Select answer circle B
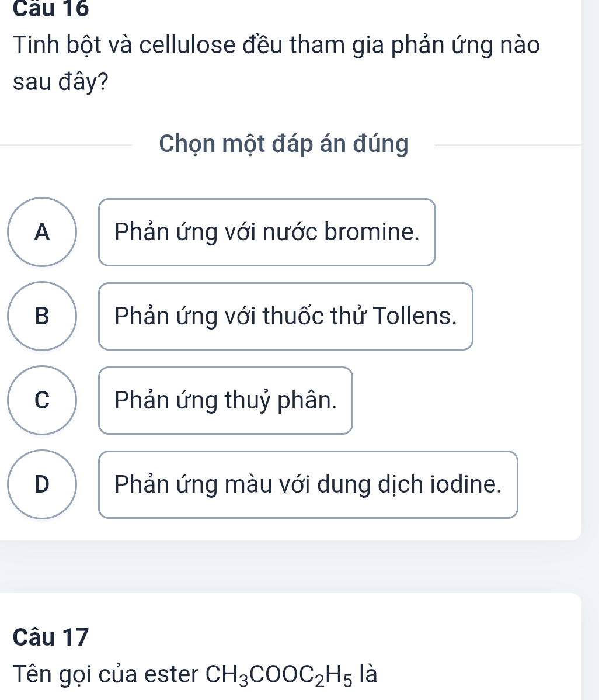The image size is (599, 700). pos(42,316)
